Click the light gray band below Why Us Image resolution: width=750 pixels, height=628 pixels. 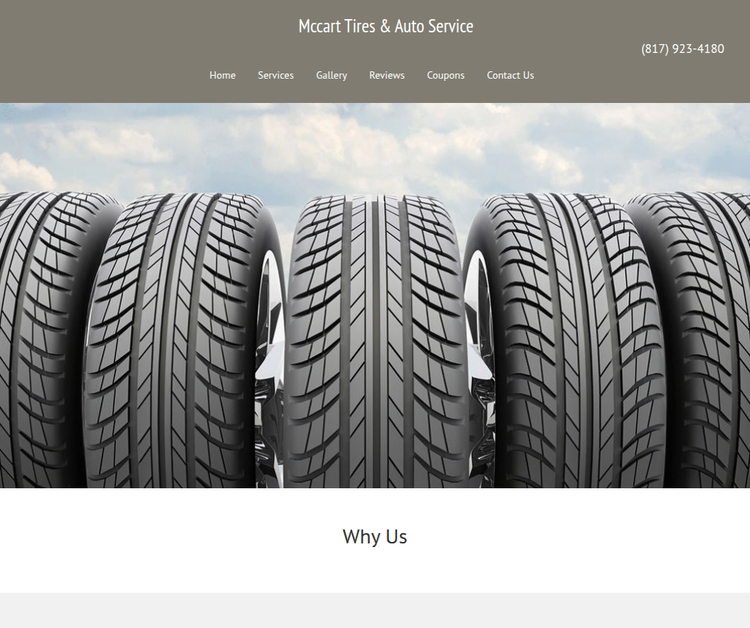coord(375,610)
